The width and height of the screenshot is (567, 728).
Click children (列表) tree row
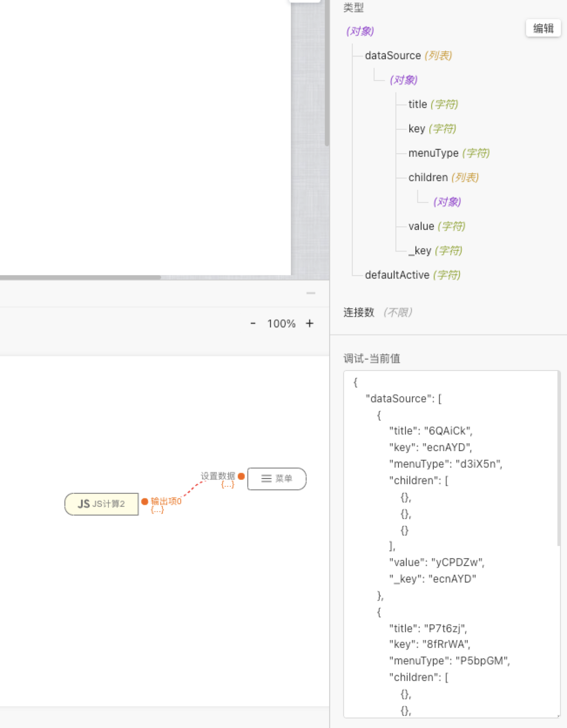[444, 178]
